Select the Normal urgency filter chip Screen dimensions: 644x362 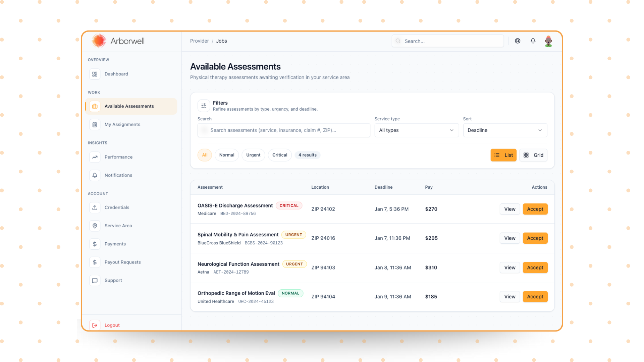coord(227,155)
